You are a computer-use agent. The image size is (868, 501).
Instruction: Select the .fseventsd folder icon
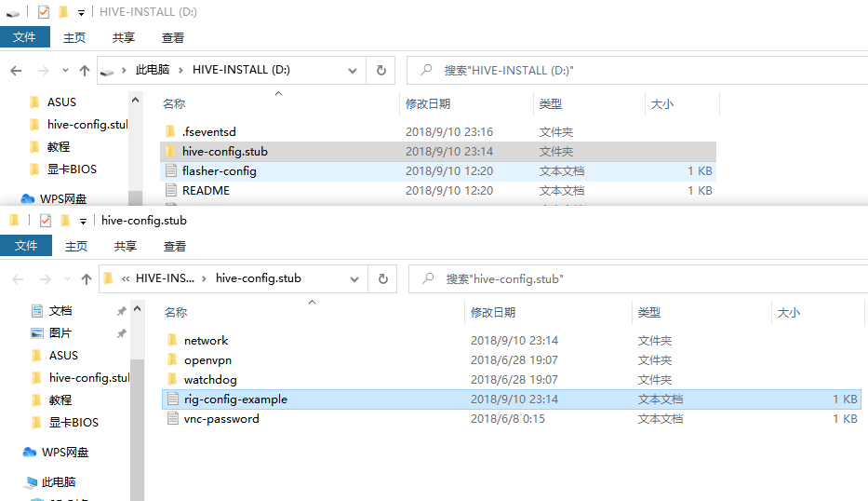tap(170, 132)
